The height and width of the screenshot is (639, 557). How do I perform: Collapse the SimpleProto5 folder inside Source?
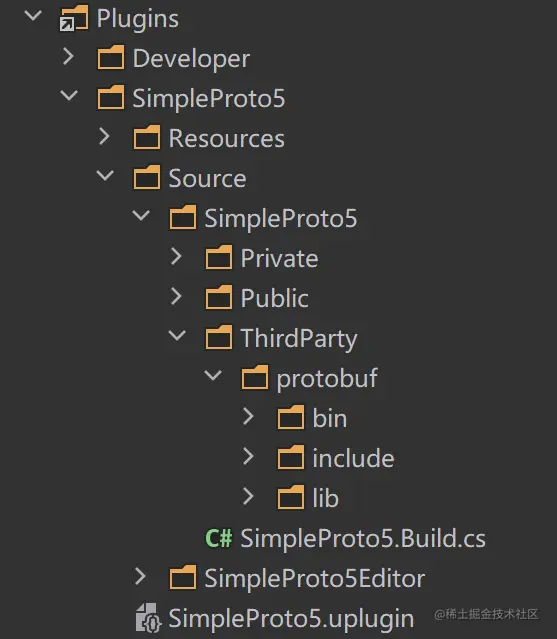point(141,216)
